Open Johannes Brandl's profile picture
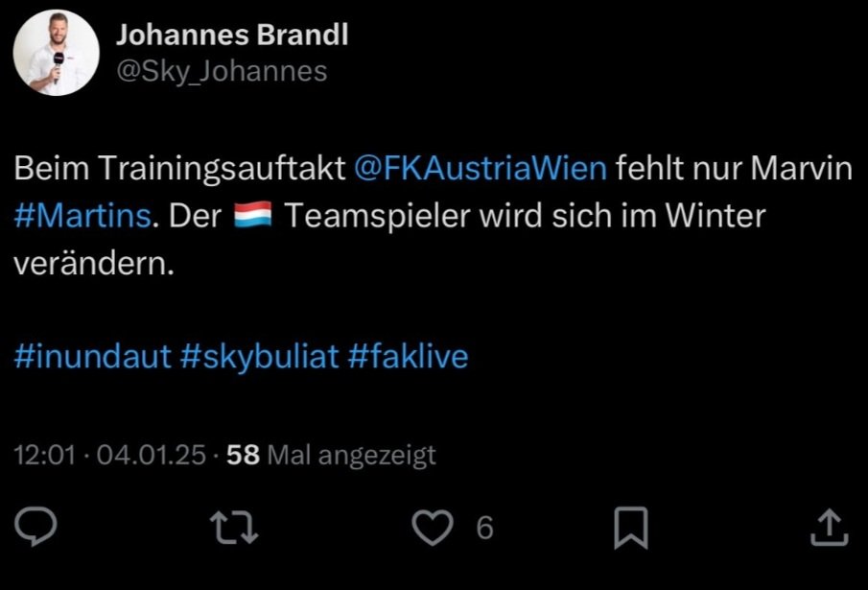This screenshot has width=868, height=590. (x=57, y=53)
